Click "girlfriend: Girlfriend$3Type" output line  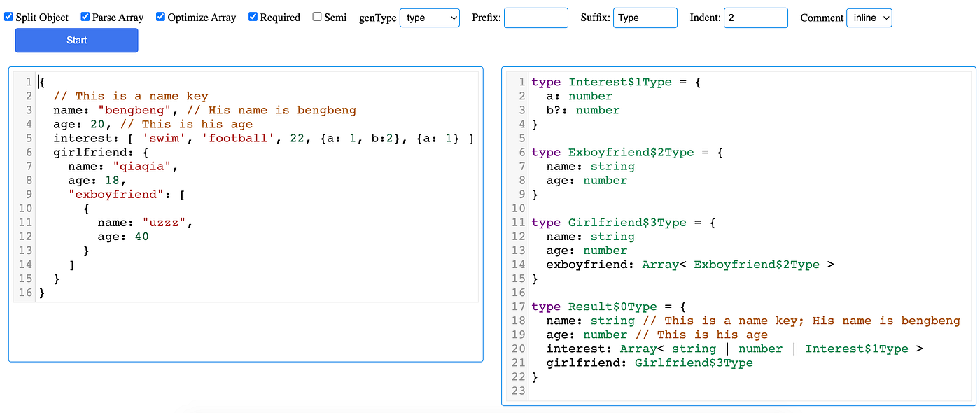point(650,362)
